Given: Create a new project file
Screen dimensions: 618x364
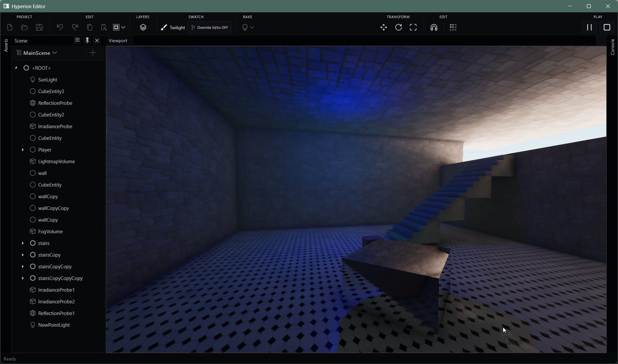Looking at the screenshot, I should [10, 28].
